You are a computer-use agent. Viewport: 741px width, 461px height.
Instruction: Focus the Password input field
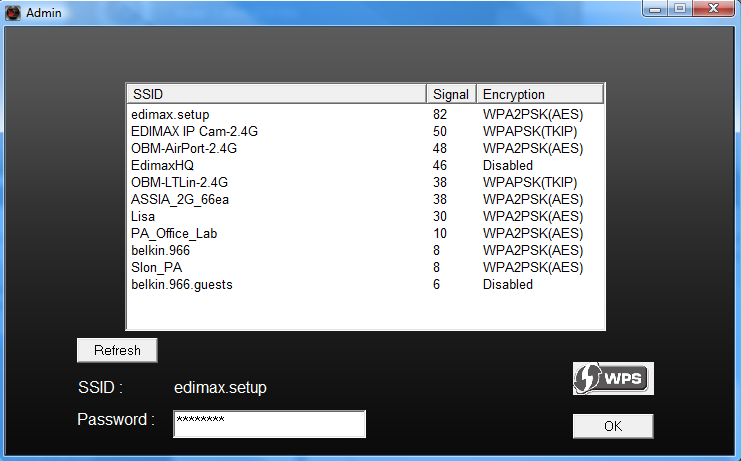[x=269, y=424]
